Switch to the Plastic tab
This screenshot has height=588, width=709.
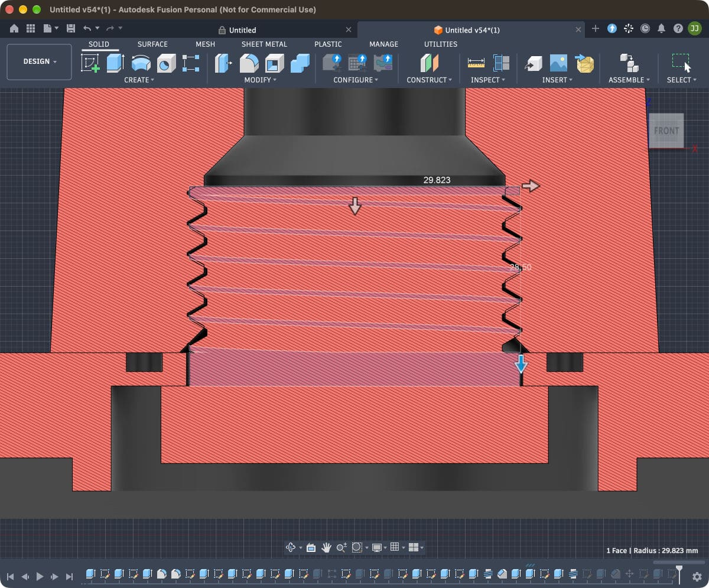click(328, 44)
